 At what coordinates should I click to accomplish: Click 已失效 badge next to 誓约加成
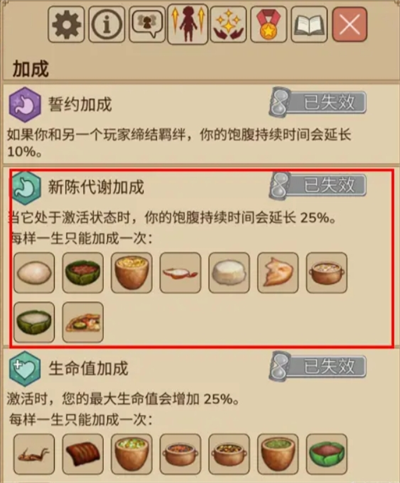click(x=318, y=102)
